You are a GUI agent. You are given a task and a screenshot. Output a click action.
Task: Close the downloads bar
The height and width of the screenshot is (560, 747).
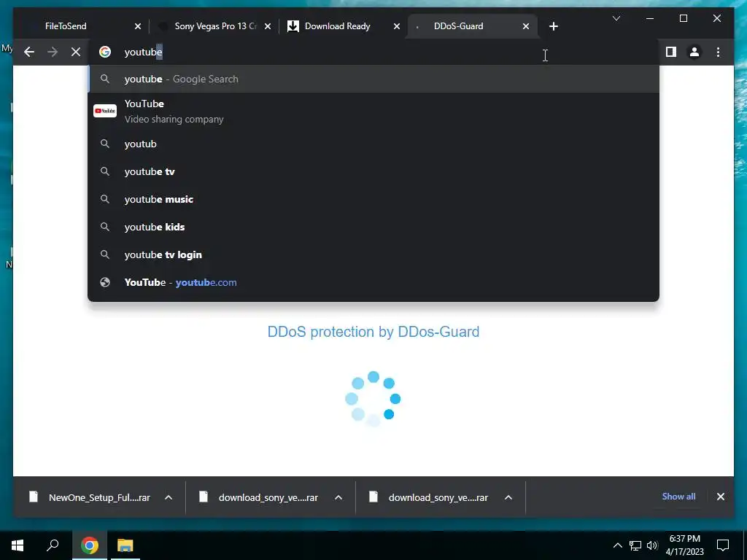[x=720, y=497]
